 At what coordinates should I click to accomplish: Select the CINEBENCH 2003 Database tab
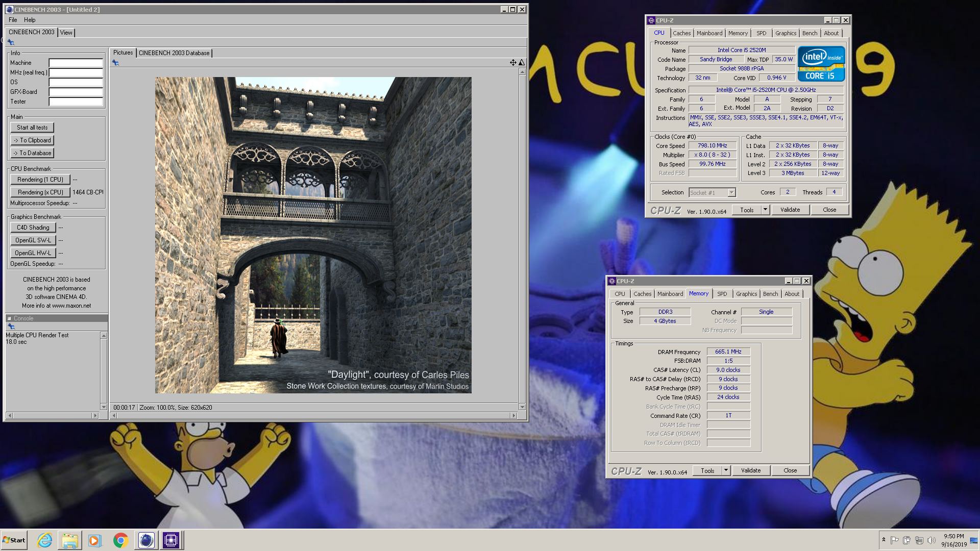pyautogui.click(x=174, y=53)
